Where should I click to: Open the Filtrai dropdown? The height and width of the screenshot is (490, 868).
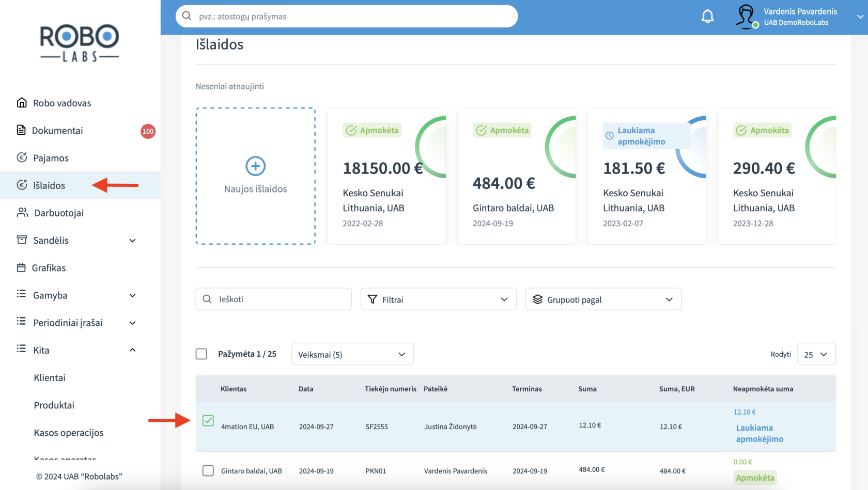[439, 299]
